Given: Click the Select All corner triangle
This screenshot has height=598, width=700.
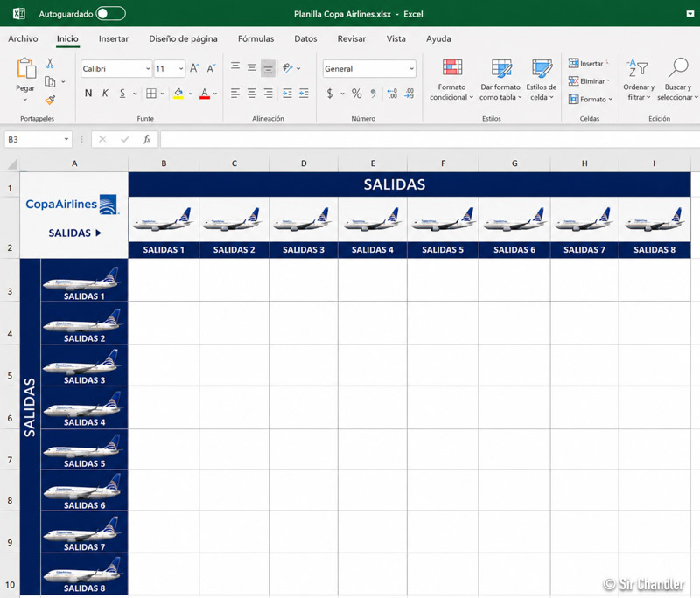Looking at the screenshot, I should (x=12, y=164).
